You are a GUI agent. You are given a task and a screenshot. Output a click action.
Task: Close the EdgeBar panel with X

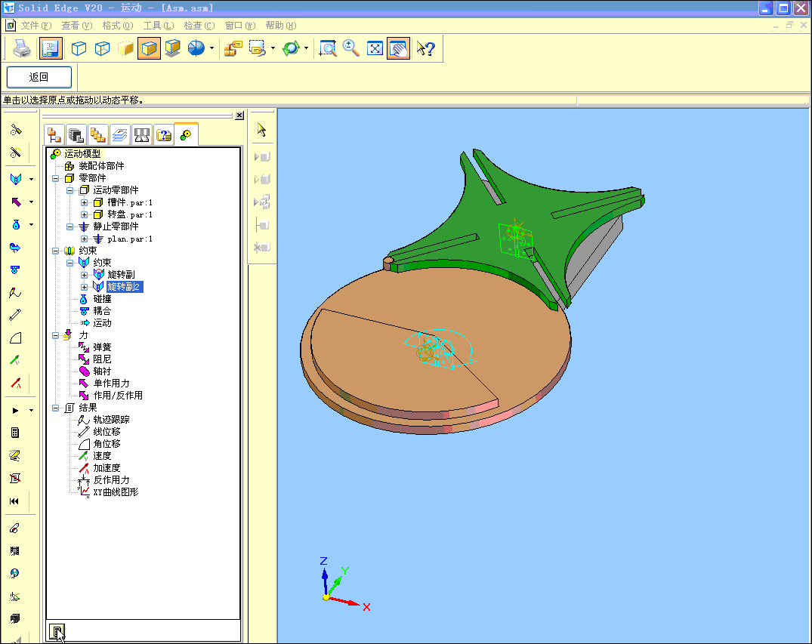tap(239, 116)
